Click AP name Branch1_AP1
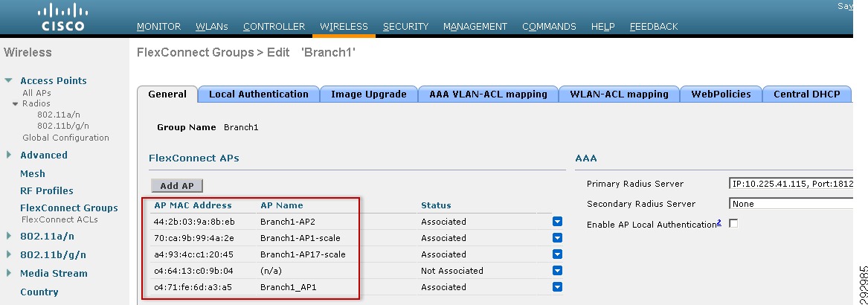Screen dimensions: 868x305 click(x=289, y=286)
